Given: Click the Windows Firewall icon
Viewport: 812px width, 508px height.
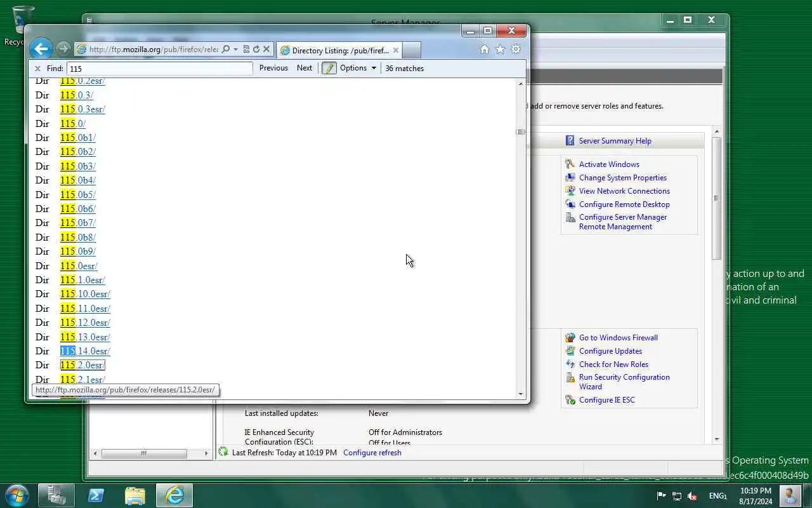Looking at the screenshot, I should point(570,338).
